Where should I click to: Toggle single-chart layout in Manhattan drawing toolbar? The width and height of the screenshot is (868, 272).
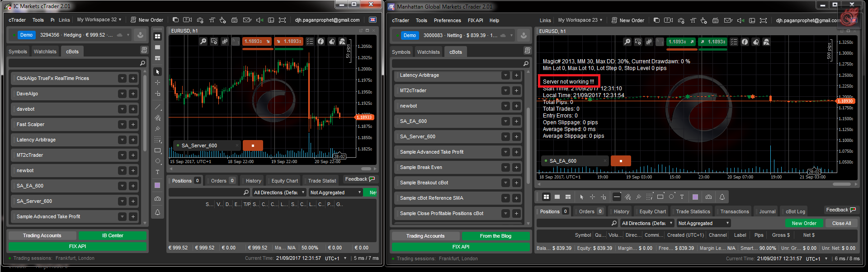557,197
